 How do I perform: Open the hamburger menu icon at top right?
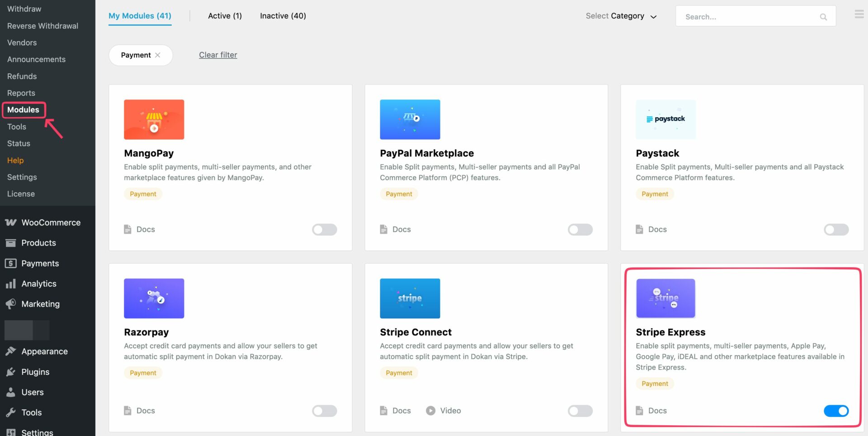859,14
